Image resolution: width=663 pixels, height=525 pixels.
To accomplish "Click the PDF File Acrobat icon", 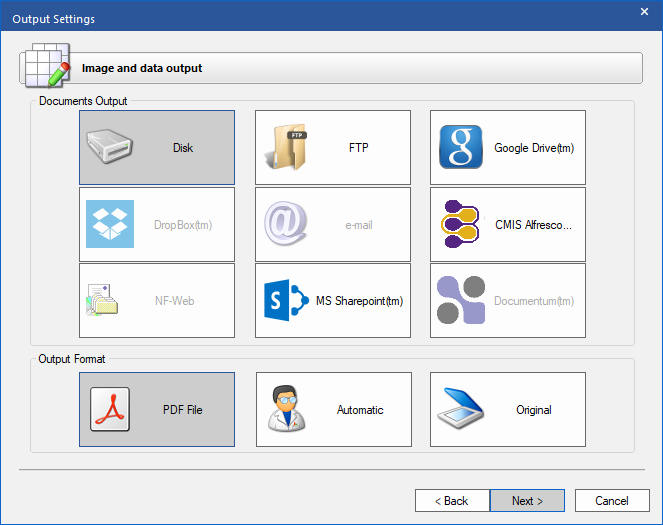I will click(x=110, y=410).
